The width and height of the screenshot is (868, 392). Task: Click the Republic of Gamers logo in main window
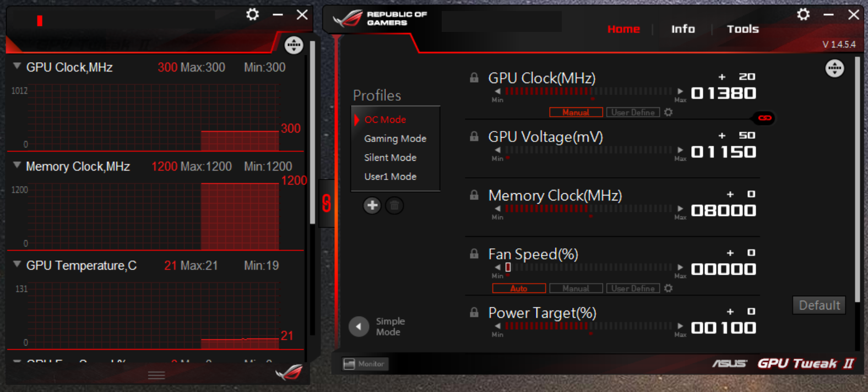point(379,19)
